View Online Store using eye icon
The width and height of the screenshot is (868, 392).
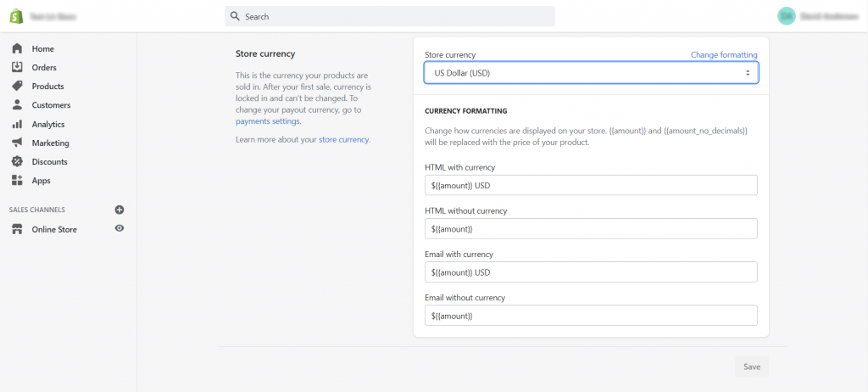tap(120, 228)
